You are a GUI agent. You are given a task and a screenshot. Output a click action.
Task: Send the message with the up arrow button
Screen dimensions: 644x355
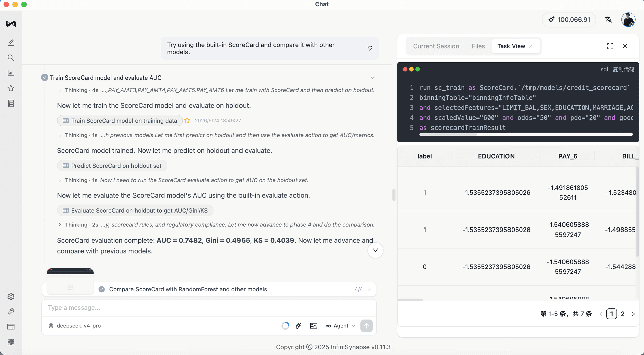[x=366, y=326]
